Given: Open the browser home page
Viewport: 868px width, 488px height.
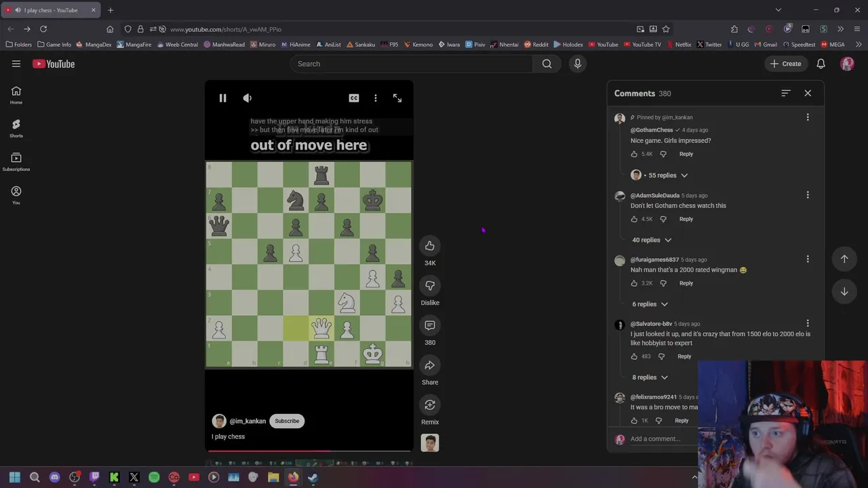Looking at the screenshot, I should coord(110,29).
